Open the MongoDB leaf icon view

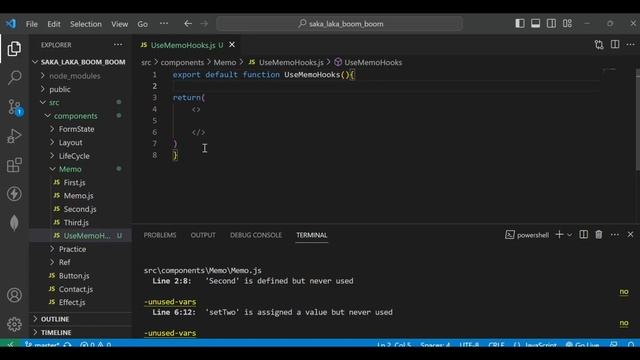(x=14, y=223)
